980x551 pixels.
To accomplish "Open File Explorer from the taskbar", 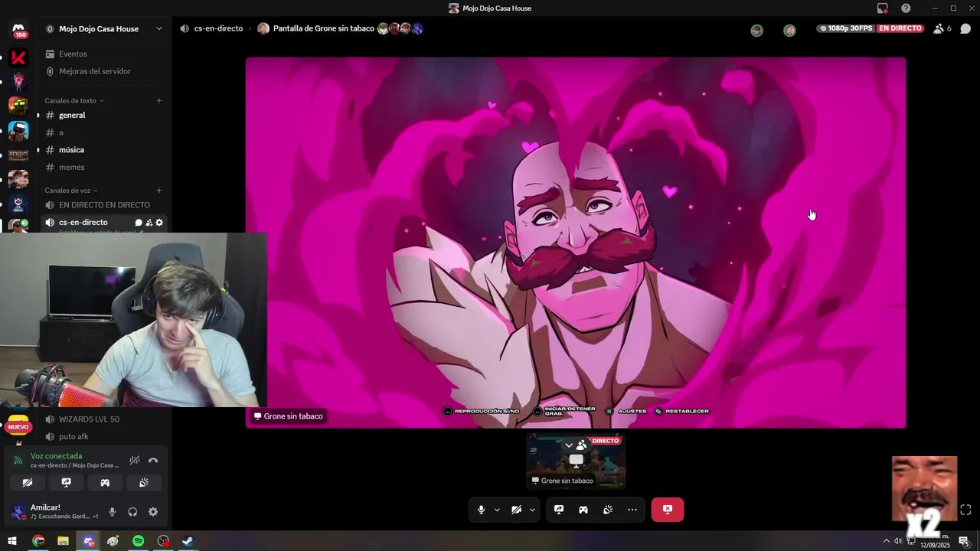I will click(x=64, y=541).
